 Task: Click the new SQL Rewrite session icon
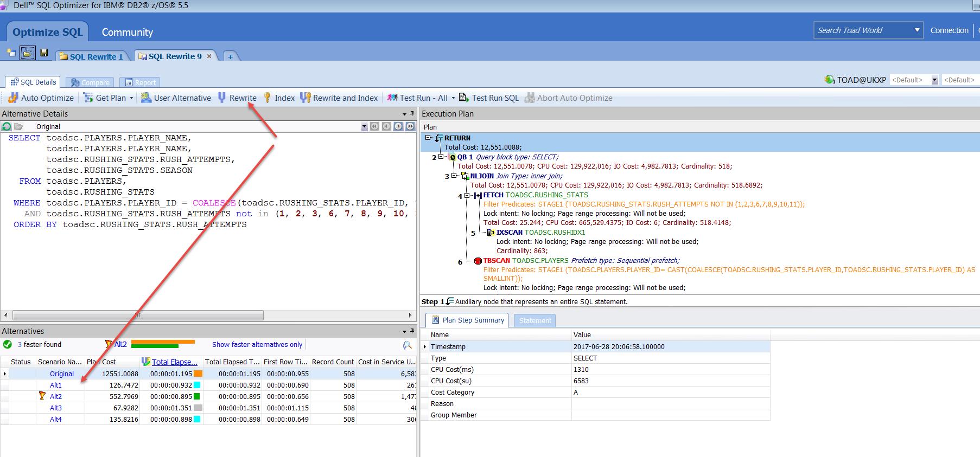(11, 53)
